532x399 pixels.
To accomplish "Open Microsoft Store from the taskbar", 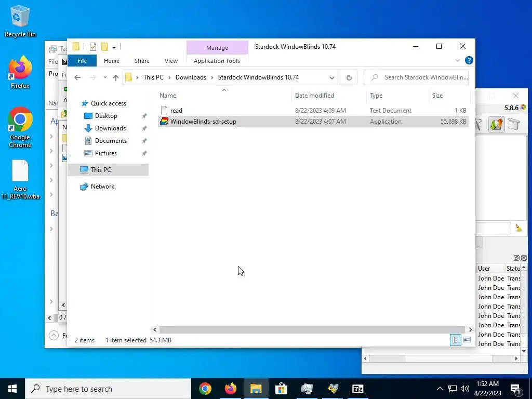I will coord(281,389).
